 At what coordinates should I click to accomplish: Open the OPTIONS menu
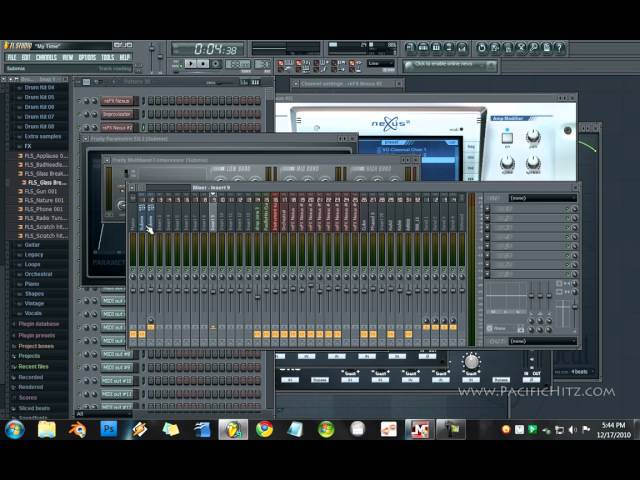coord(87,58)
